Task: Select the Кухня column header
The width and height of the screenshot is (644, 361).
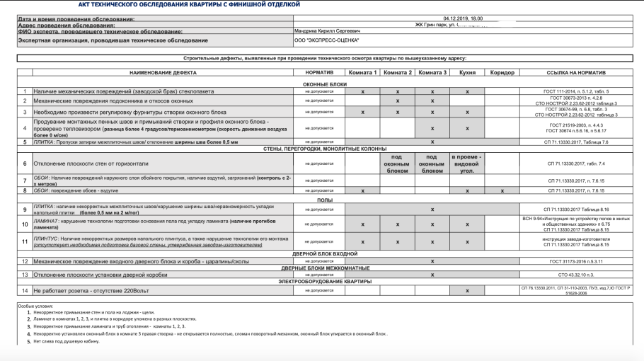Action: (466, 73)
